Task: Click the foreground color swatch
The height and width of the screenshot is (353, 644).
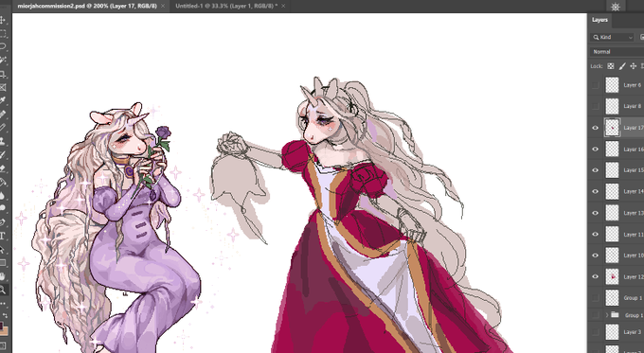Action: pyautogui.click(x=2, y=327)
